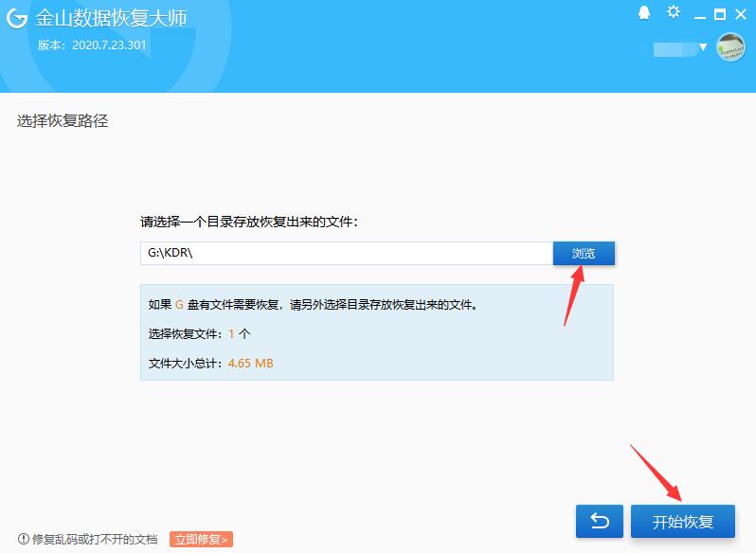This screenshot has width=756, height=553.
Task: Click the 请选择一个目录存放恢复出来的文件 label
Action: [x=249, y=222]
